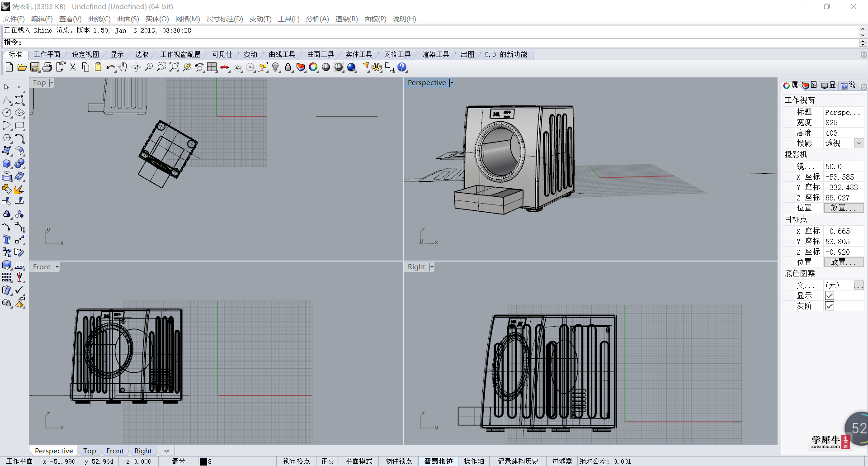Image resolution: width=868 pixels, height=466 pixels.
Task: Click 过滤器 in the status bar
Action: tap(562, 461)
